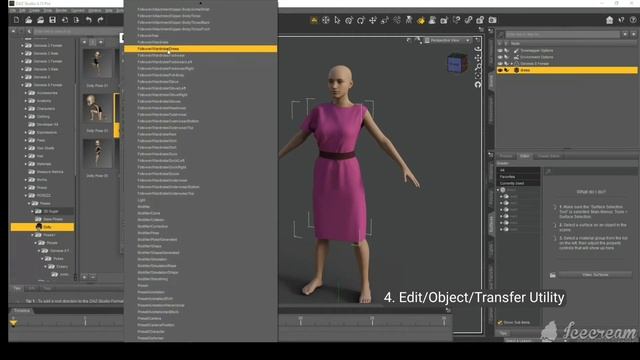Click the Save floppy disk icon
The height and width of the screenshot is (360, 640).
tap(52, 20)
